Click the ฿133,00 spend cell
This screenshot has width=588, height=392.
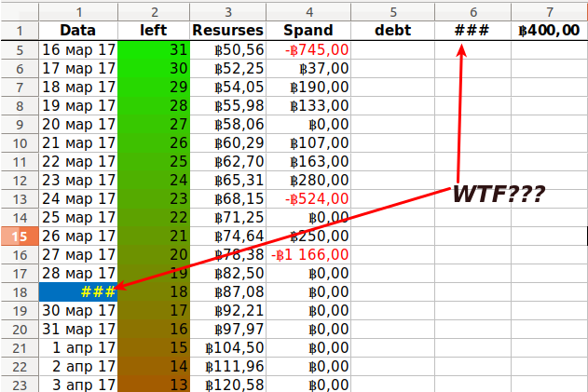coord(308,106)
